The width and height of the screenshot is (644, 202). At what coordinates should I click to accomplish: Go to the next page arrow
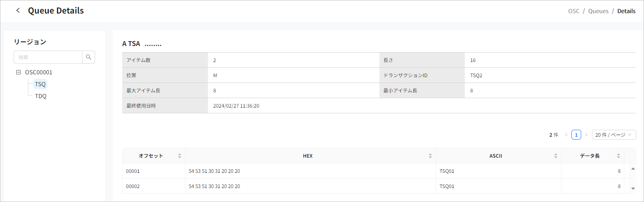pos(586,135)
